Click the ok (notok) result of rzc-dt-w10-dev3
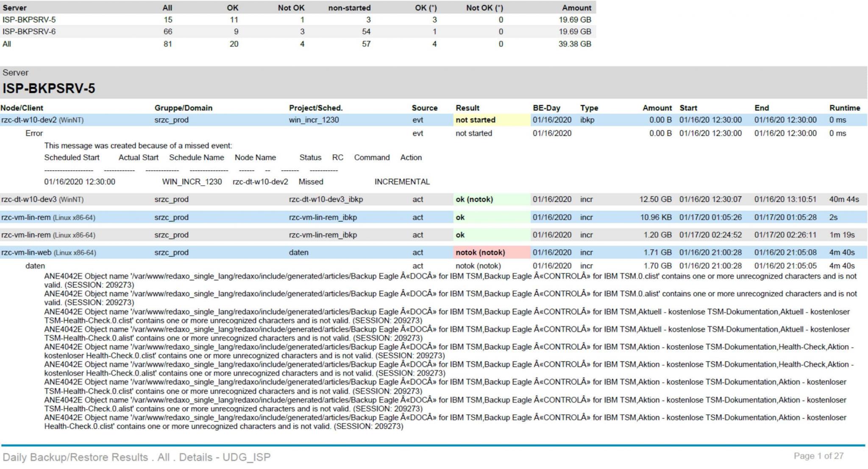 pos(474,199)
